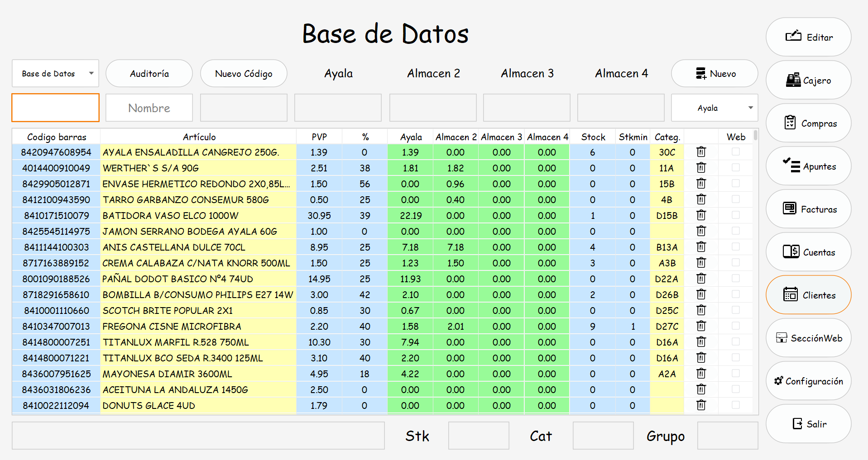Delete the WERTHER'S S/A 90G row via trash icon
Viewport: 868px width, 460px height.
click(x=701, y=168)
